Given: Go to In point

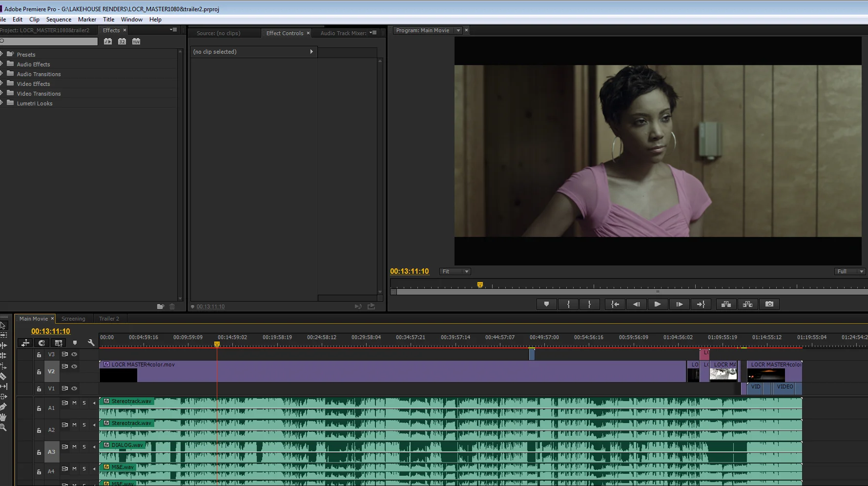Looking at the screenshot, I should tap(615, 304).
